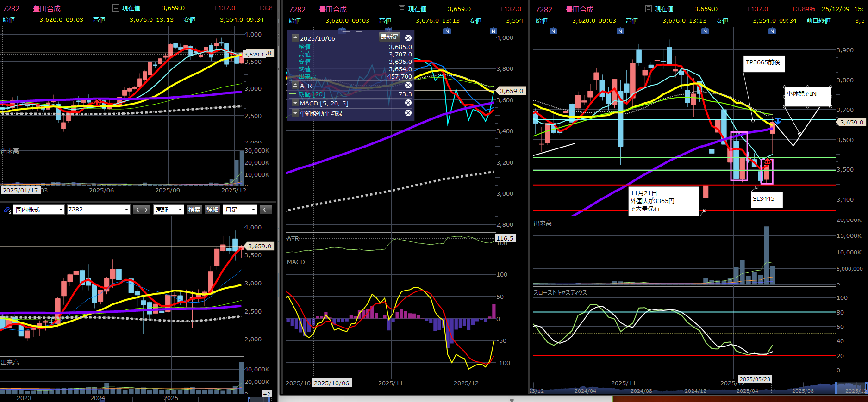
Task: Open the document icon beside 現在値 in right chart
Action: 648,9
